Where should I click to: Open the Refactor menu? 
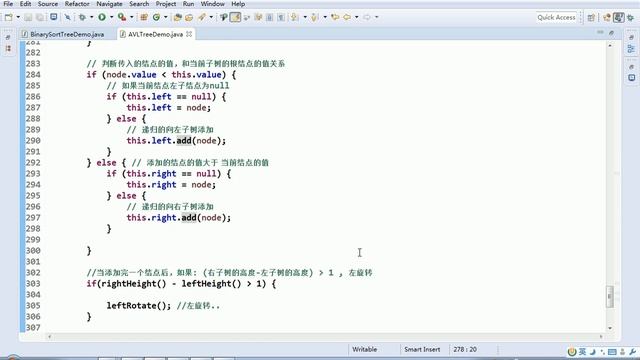pos(77,4)
